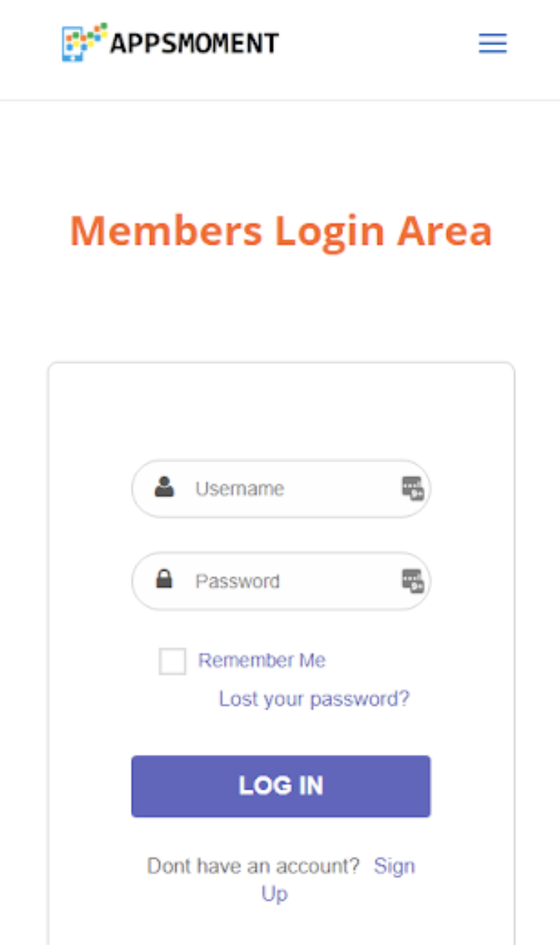The image size is (560, 945).
Task: Click the top bar of the menu icon
Action: [x=492, y=36]
